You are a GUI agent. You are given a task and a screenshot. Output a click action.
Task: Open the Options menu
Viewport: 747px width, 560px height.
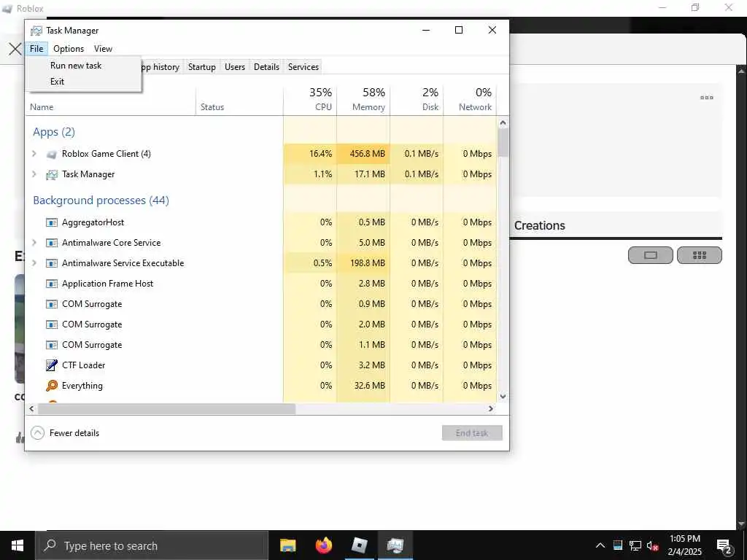coord(69,49)
